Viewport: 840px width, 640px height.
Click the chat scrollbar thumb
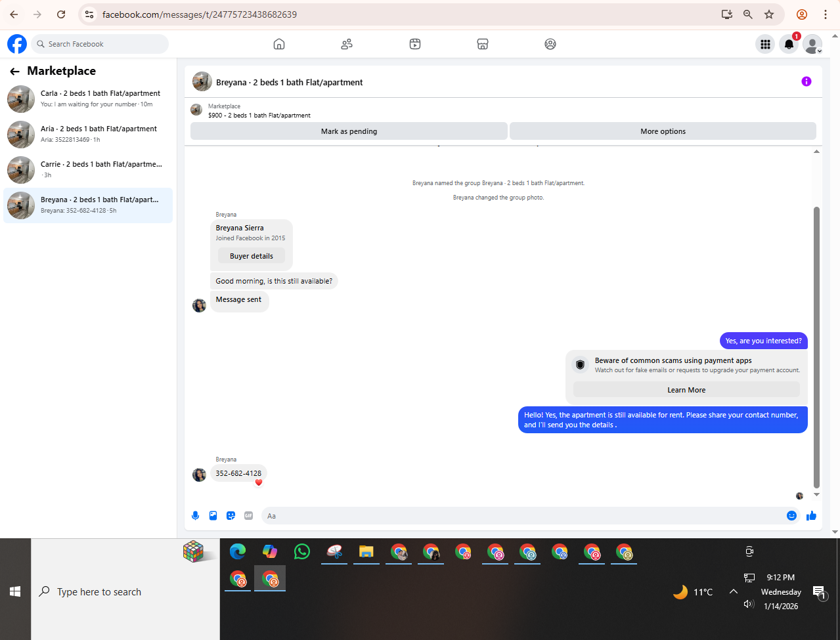pyautogui.click(x=816, y=348)
